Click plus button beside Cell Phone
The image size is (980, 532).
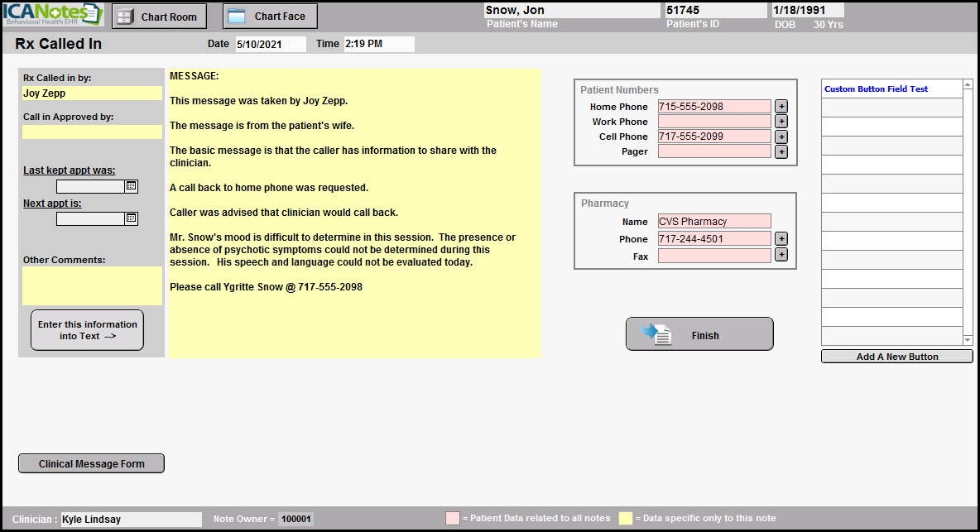[x=781, y=137]
